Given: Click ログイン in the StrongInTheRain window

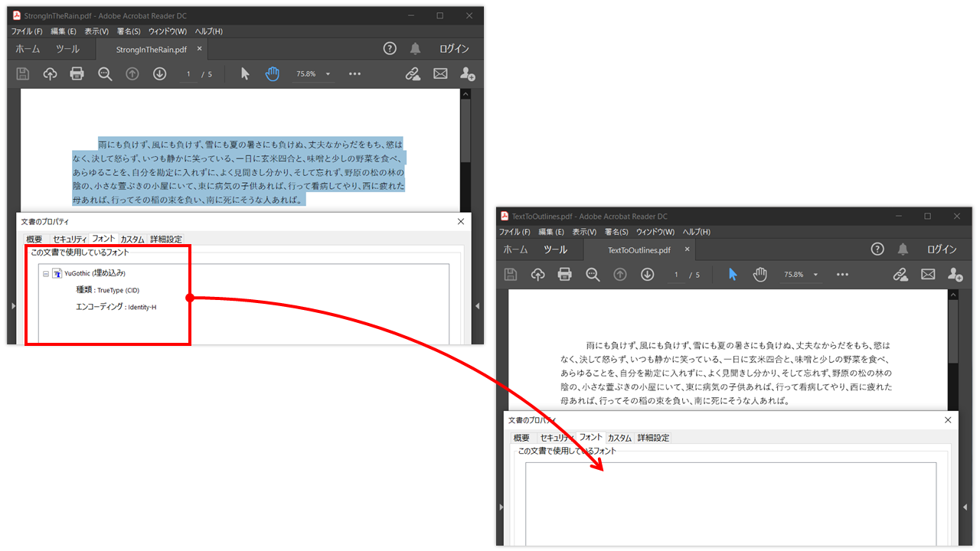Looking at the screenshot, I should (454, 48).
